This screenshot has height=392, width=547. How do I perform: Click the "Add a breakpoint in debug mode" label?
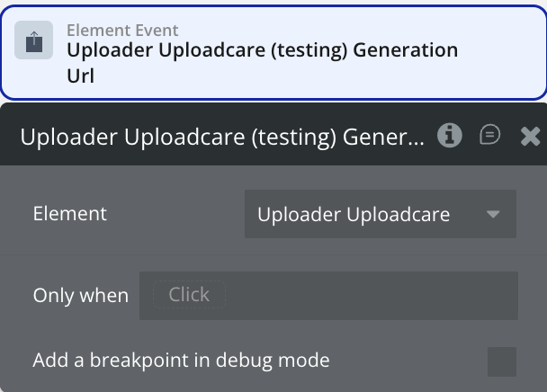point(181,361)
